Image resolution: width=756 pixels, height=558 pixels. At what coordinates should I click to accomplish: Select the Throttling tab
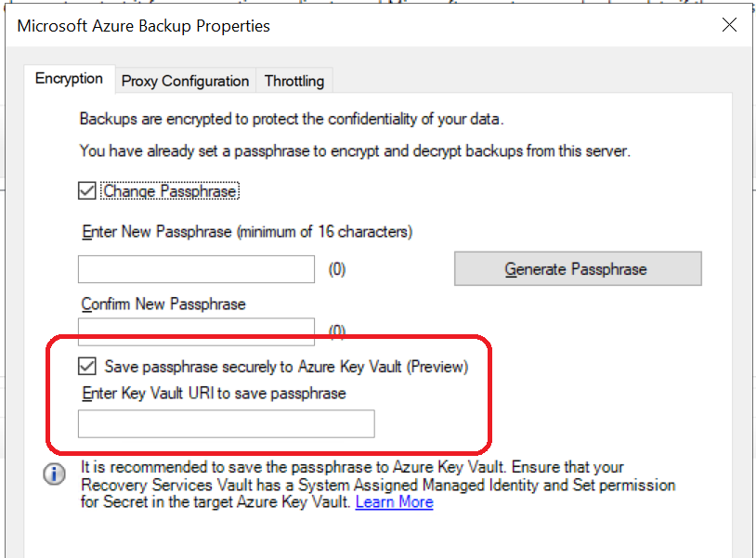coord(294,82)
